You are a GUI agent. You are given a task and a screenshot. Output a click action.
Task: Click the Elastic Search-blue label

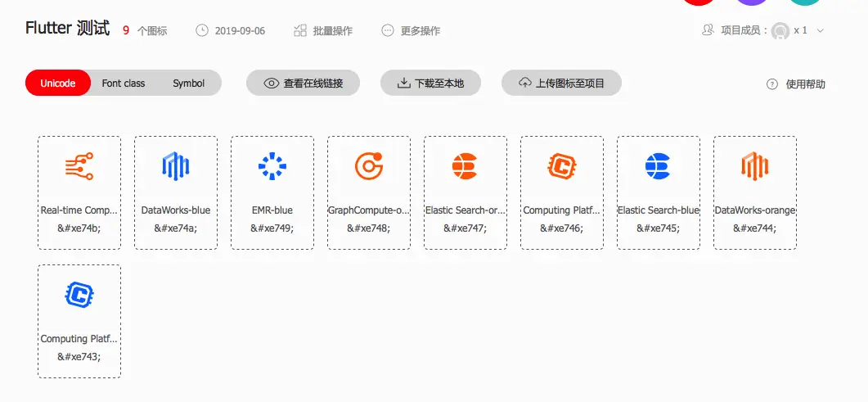pos(659,210)
